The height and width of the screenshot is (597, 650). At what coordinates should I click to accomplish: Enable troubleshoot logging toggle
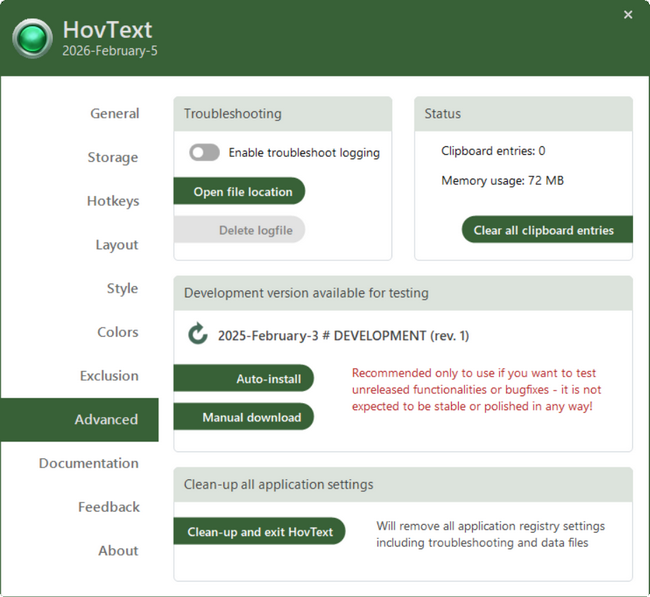point(204,153)
